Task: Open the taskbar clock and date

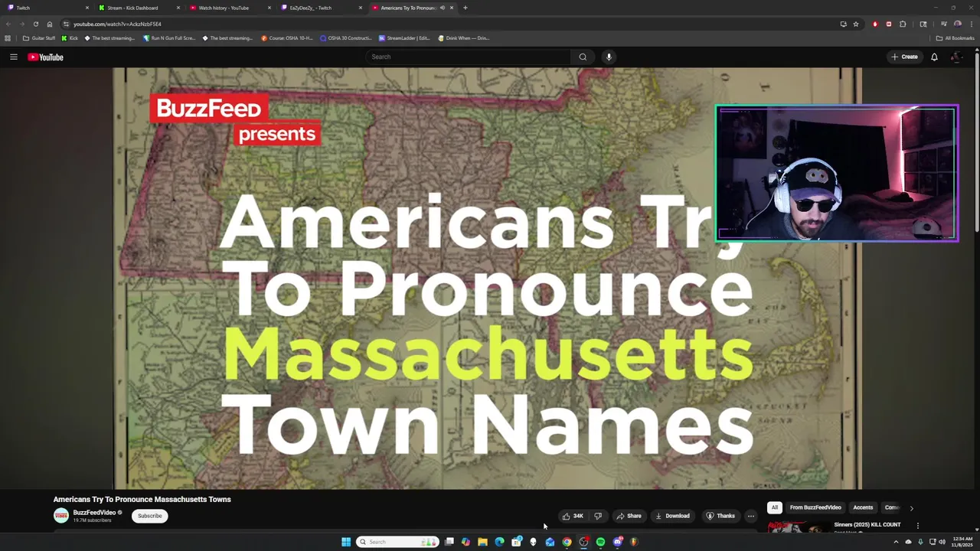Action: pos(963,542)
